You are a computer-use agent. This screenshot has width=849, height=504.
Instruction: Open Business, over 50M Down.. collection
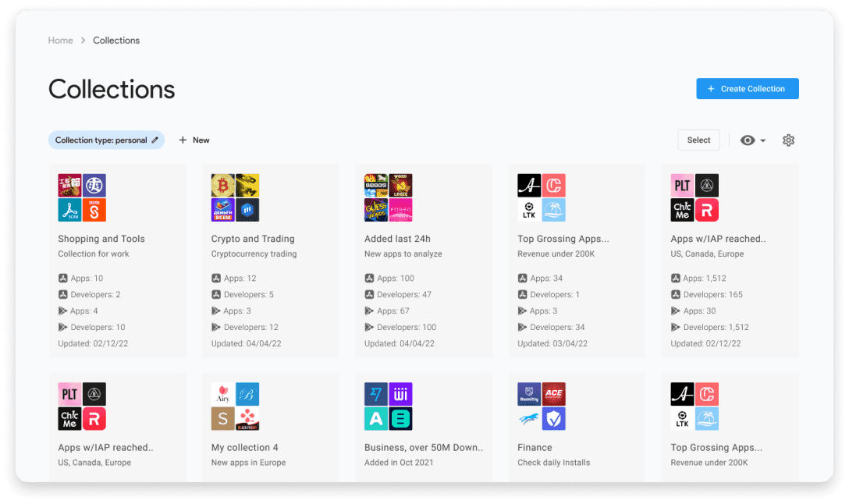tap(424, 448)
